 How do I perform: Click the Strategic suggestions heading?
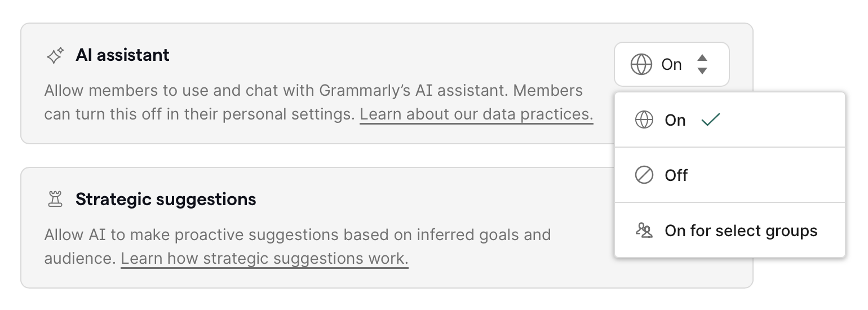166,199
